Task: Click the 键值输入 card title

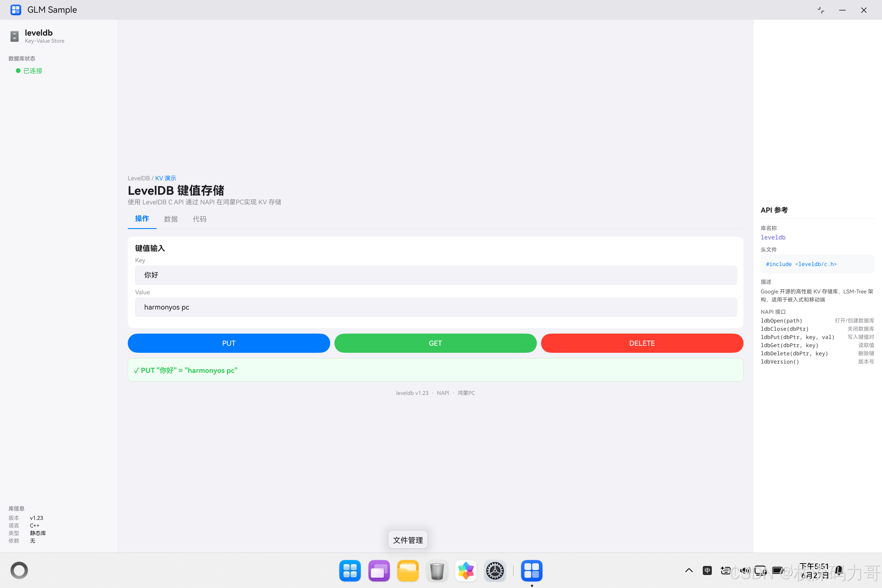Action: pyautogui.click(x=150, y=248)
